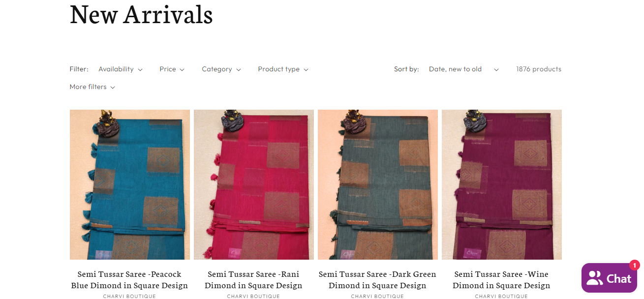
Task: Click the chevron beside Price
Action: [x=182, y=70]
